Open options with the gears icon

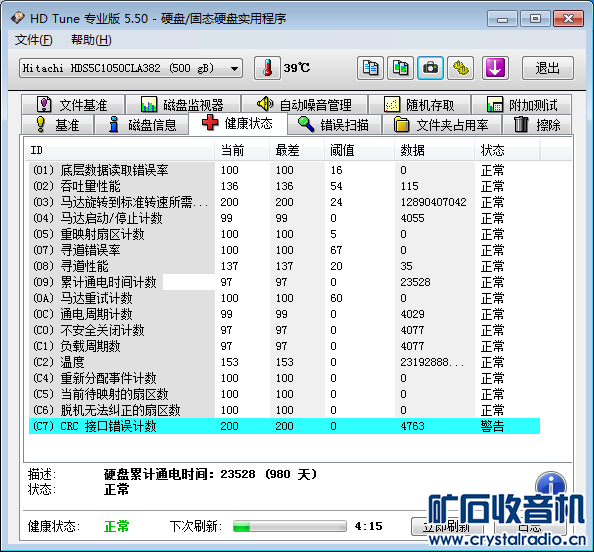coord(461,68)
